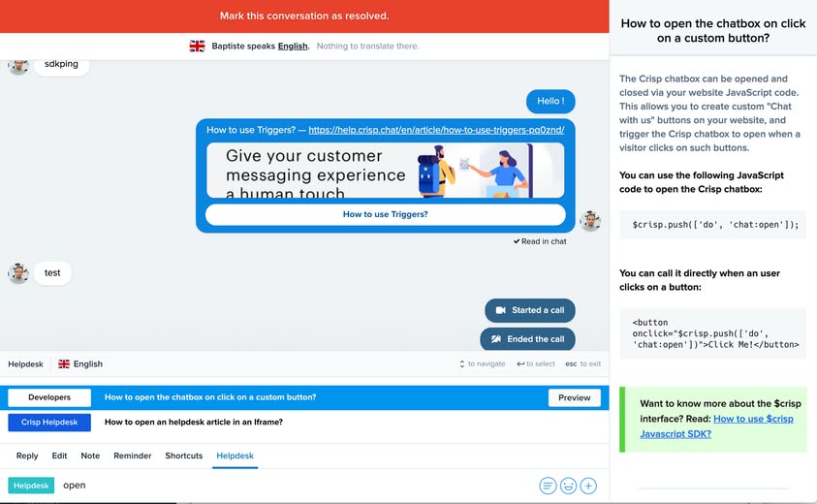Screen dimensions: 817x504
Task: Click the UK flag beside Baptiste speaks
Action: 197,46
